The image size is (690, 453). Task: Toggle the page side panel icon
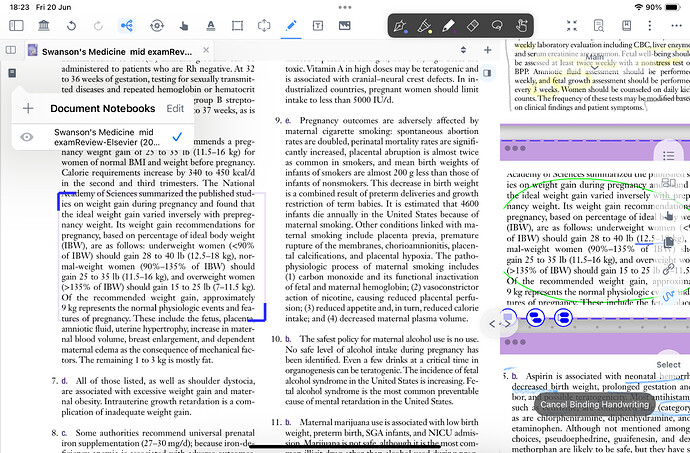point(487,73)
